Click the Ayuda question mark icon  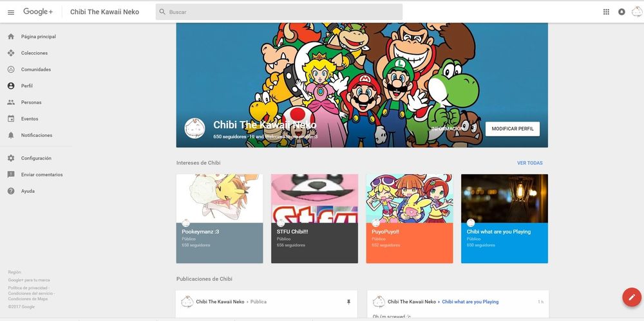[11, 191]
